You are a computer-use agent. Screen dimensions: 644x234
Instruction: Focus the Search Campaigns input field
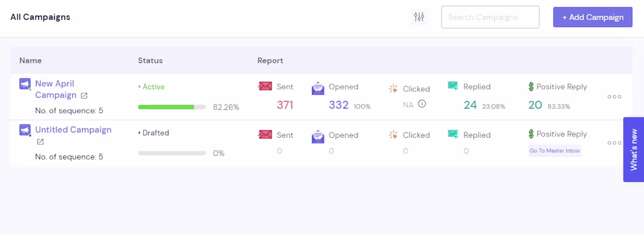(x=491, y=17)
